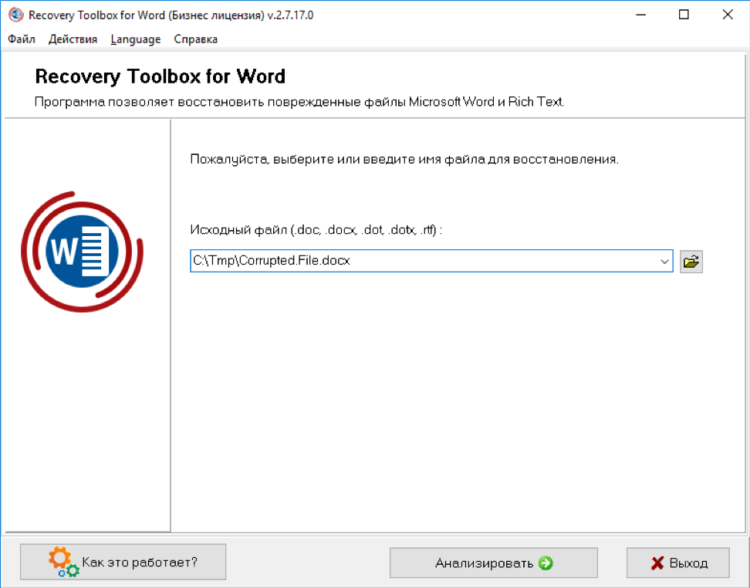Click the green arrow on Анализировать

pyautogui.click(x=545, y=563)
